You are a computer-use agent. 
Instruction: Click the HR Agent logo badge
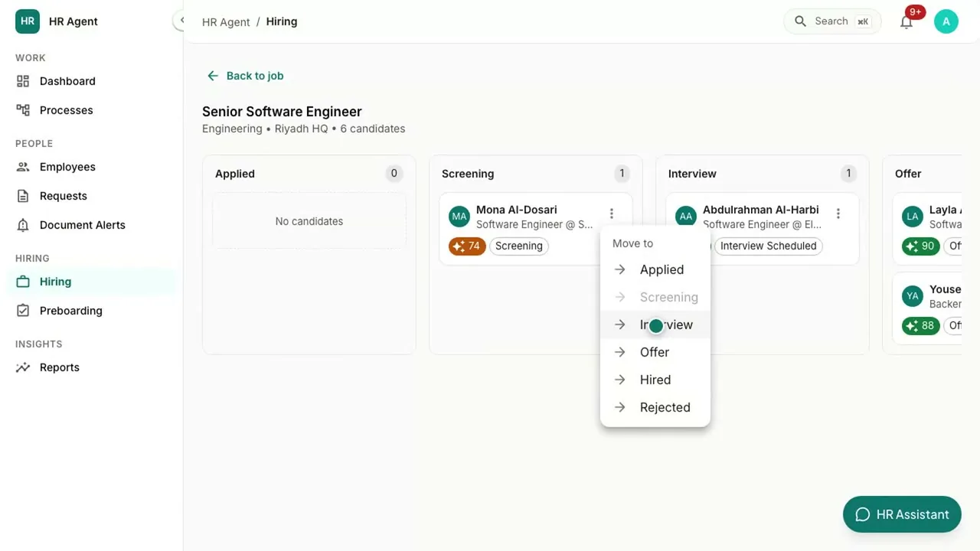tap(28, 21)
